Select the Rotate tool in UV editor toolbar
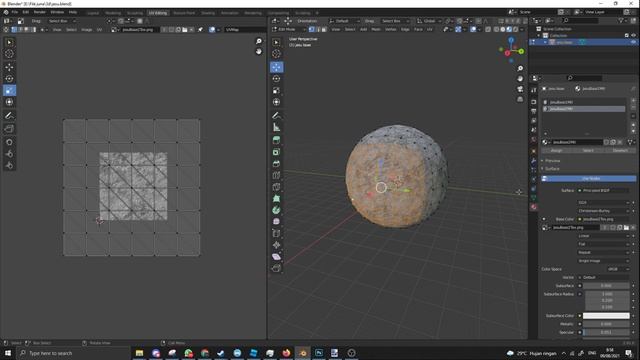The width and height of the screenshot is (640, 360). 9,79
